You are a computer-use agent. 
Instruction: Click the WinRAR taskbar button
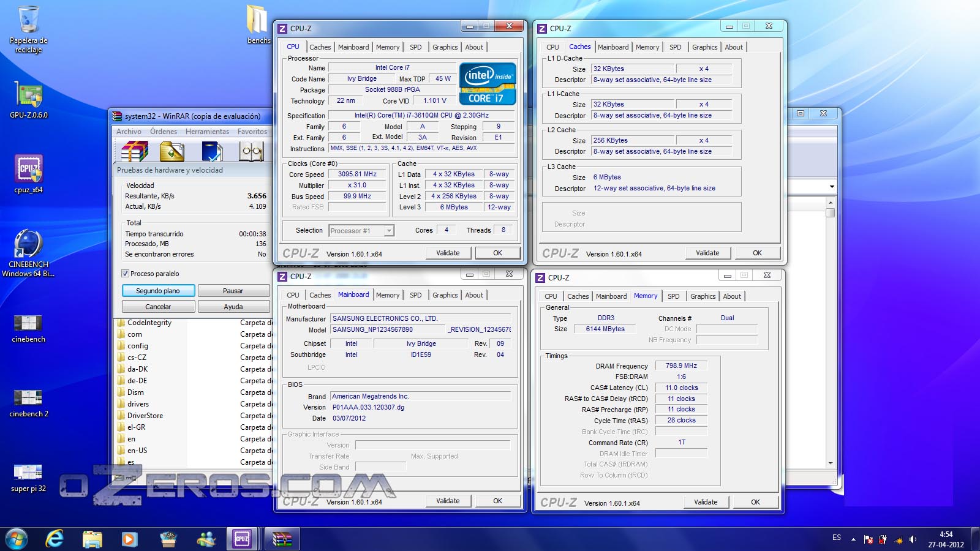click(x=282, y=539)
